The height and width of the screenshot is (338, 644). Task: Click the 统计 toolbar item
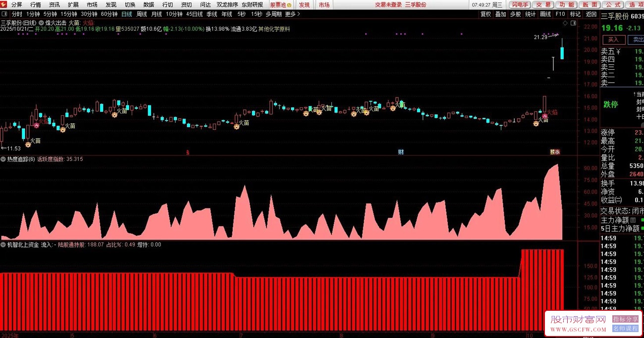point(530,14)
